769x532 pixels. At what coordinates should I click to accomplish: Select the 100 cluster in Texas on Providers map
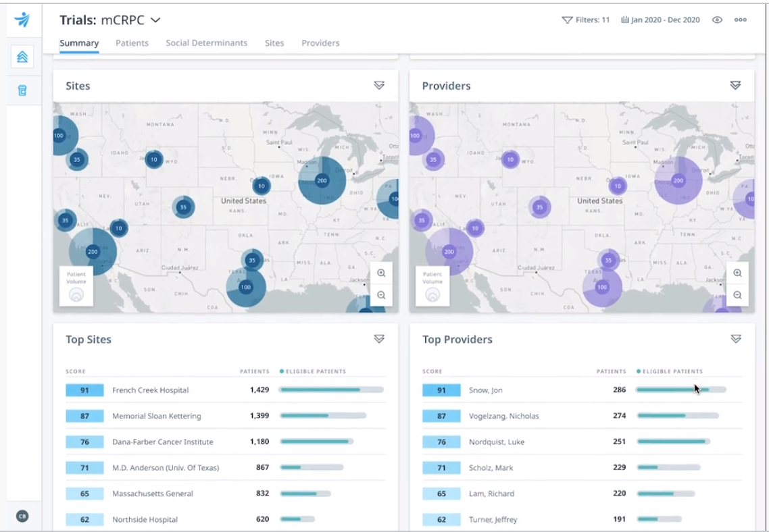coord(602,287)
